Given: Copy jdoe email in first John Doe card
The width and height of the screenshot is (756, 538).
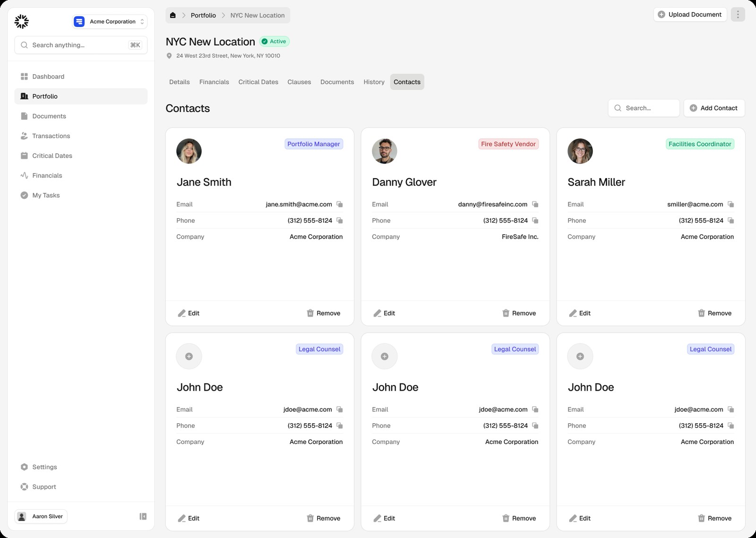Looking at the screenshot, I should tap(340, 410).
